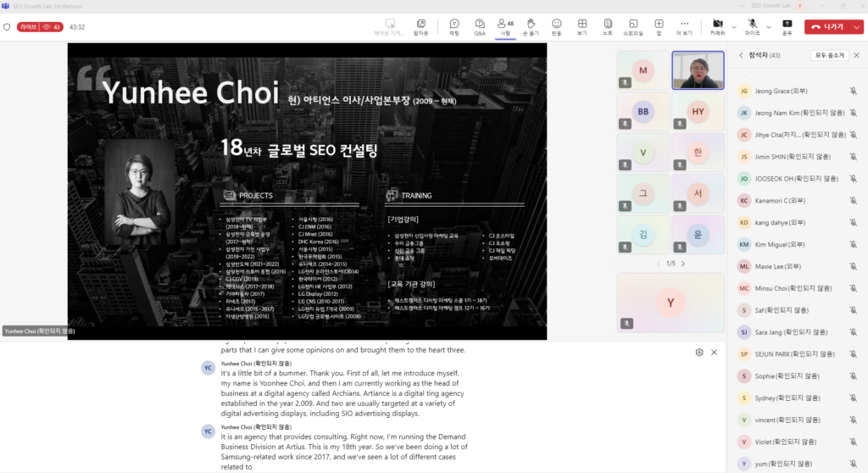
Task: Open profile avatar Y in title bar
Action: coord(800,6)
